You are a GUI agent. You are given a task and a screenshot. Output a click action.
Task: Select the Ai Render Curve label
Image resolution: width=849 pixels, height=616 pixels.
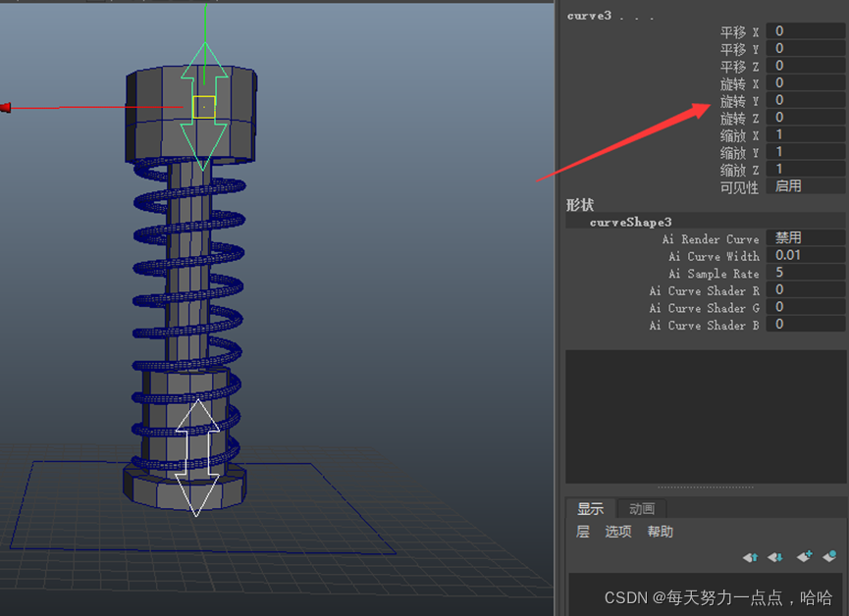pyautogui.click(x=711, y=239)
